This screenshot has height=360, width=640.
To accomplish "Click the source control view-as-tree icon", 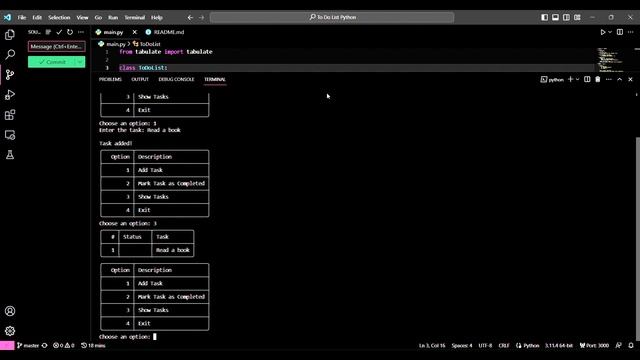I will tap(48, 32).
